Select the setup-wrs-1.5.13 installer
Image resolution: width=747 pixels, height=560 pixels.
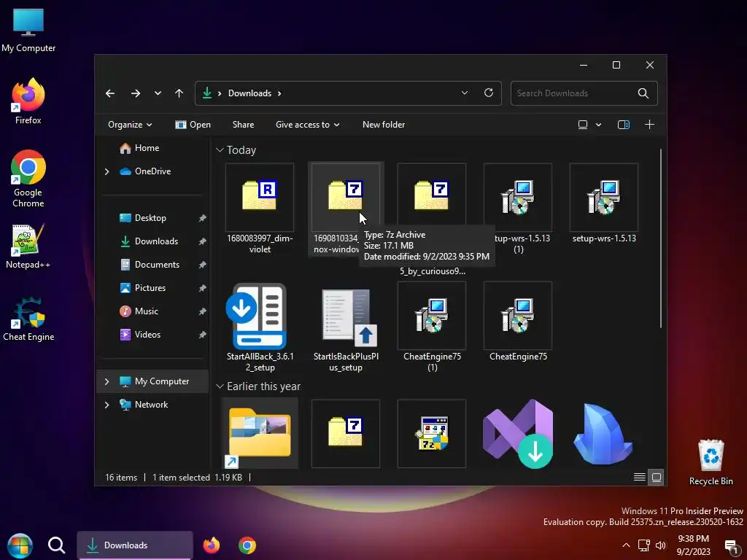coord(603,204)
